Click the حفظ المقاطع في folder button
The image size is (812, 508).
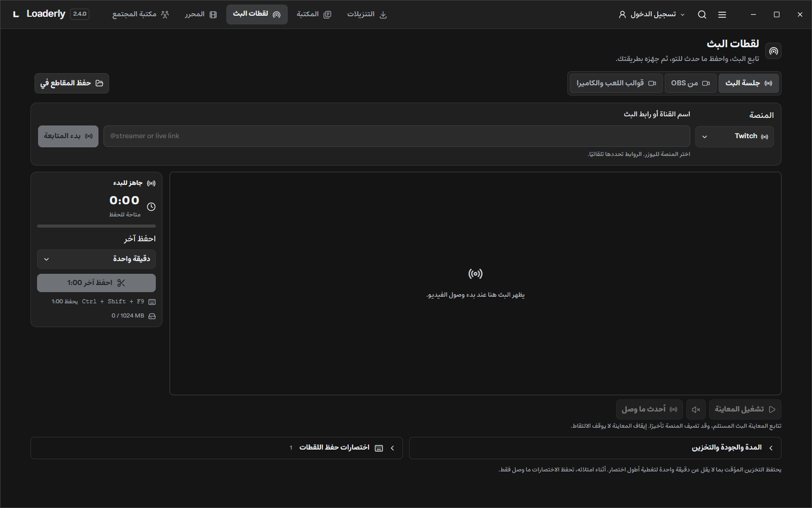click(72, 83)
